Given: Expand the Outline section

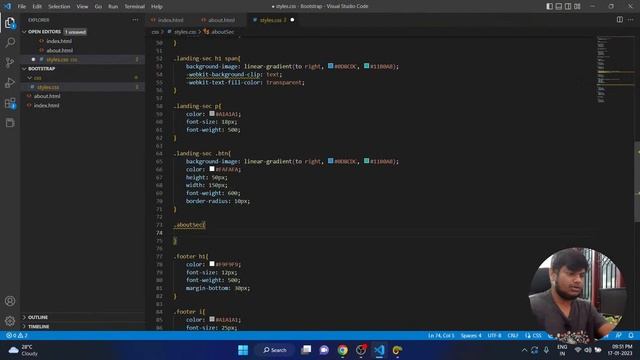Looking at the screenshot, I should [x=38, y=317].
